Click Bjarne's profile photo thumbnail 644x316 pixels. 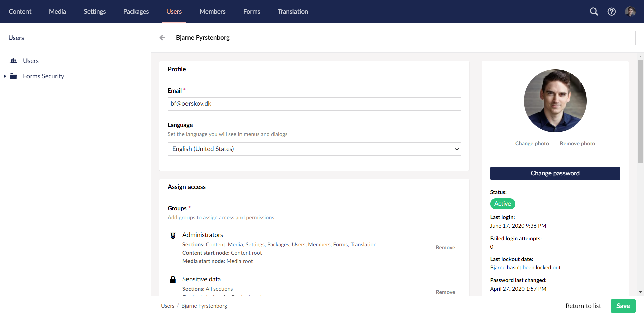tap(555, 101)
